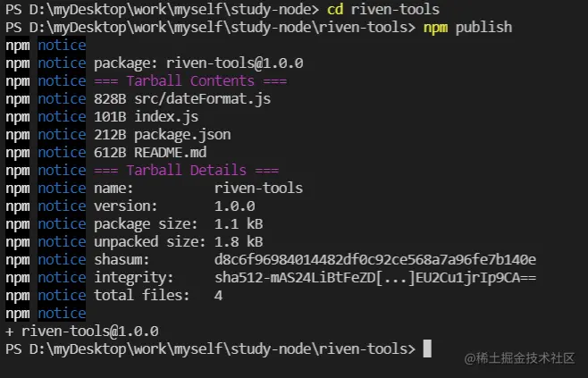The height and width of the screenshot is (378, 588).
Task: Click the integrity value starting sha512-mAS24
Action: pyautogui.click(x=375, y=278)
